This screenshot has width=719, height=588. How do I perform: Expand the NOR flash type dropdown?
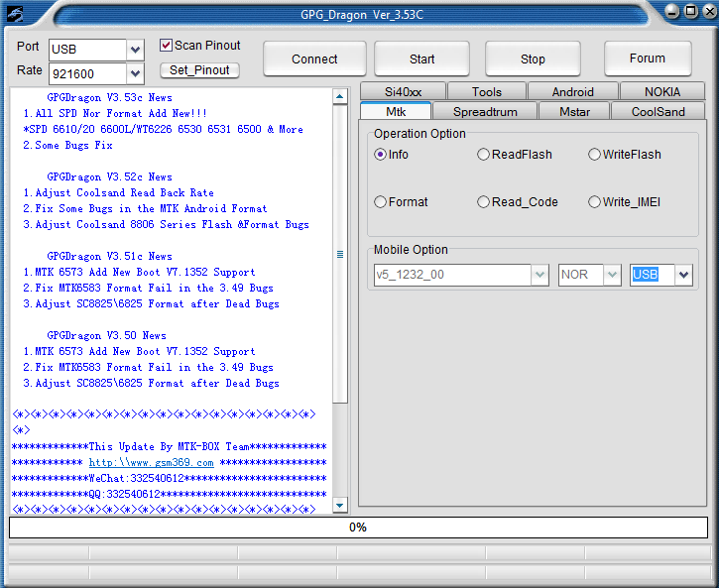612,275
